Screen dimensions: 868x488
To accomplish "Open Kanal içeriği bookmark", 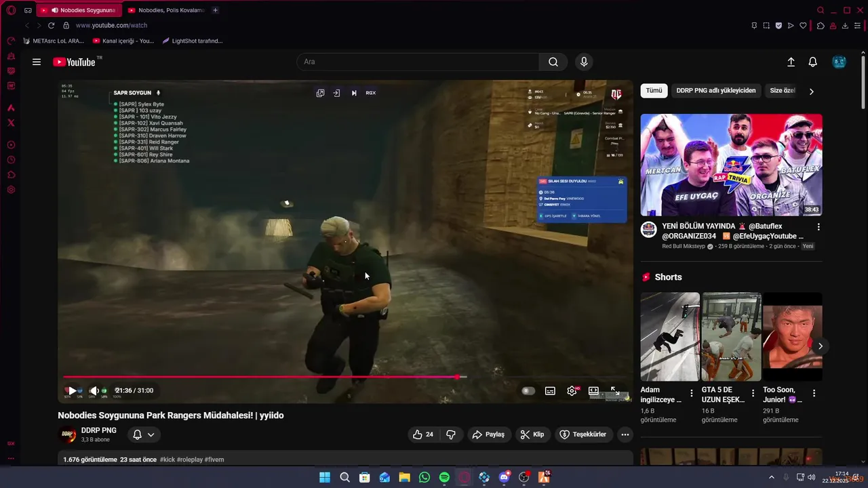I will point(123,41).
